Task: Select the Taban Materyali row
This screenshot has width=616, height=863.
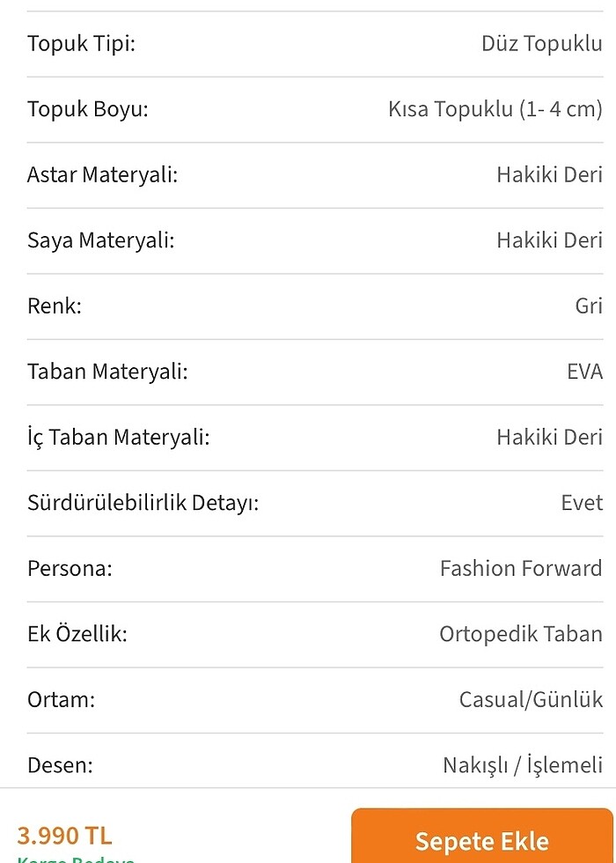Action: point(106,371)
